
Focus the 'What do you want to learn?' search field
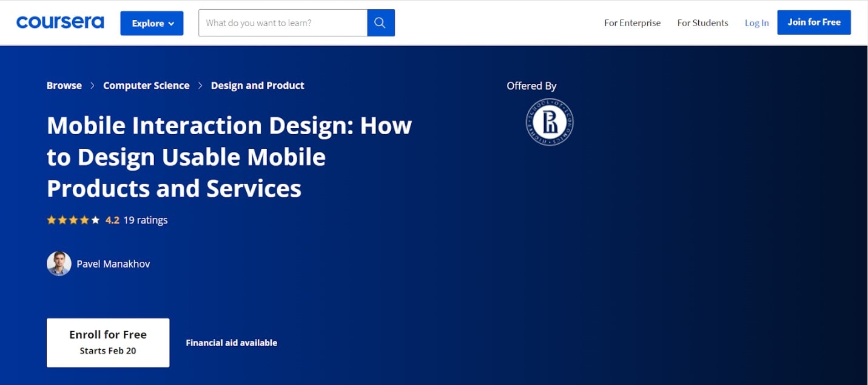(283, 23)
